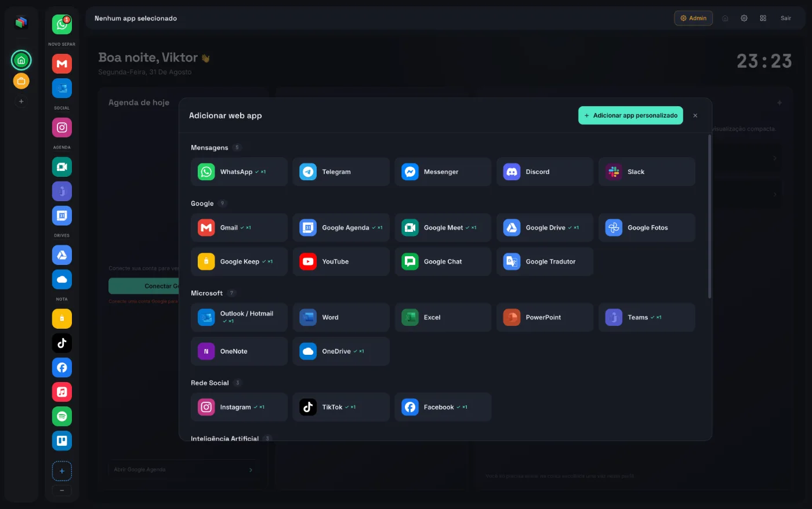This screenshot has height=509, width=812.
Task: Select the Google Keep card
Action: click(x=239, y=261)
